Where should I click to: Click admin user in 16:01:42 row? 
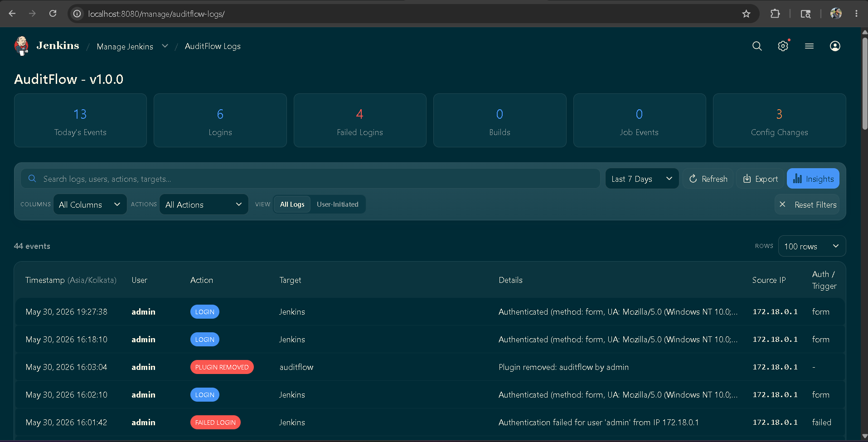pos(143,423)
